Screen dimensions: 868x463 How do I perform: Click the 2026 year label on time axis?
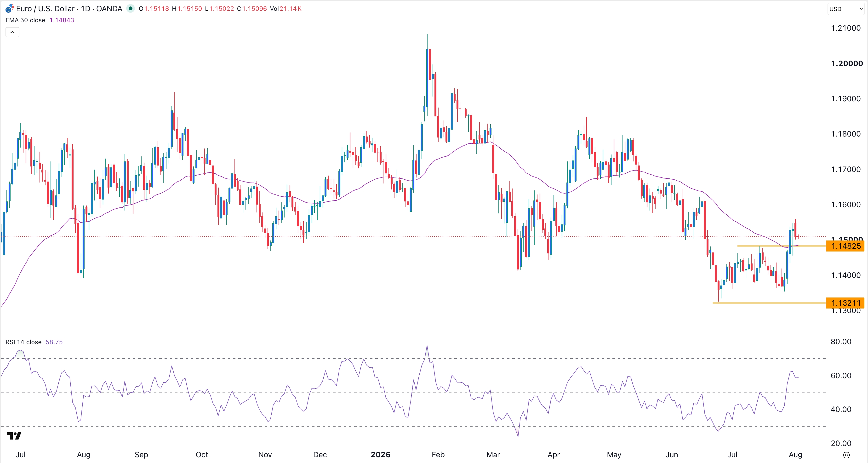click(x=380, y=455)
